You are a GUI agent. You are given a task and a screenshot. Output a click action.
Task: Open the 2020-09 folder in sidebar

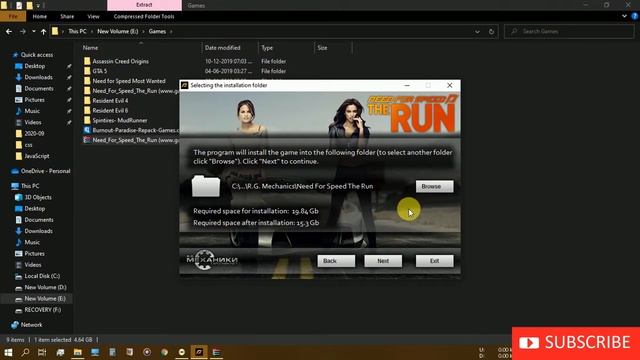pos(34,133)
